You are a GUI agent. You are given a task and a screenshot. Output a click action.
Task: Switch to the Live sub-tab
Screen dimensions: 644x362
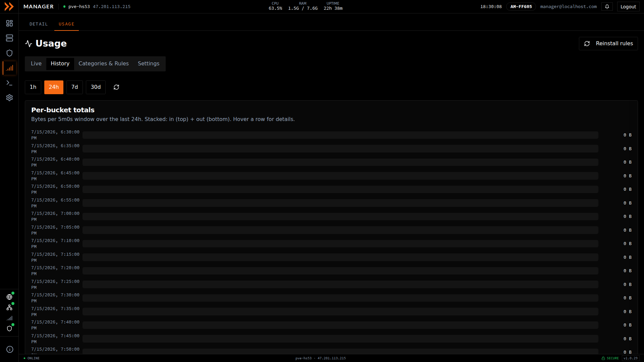(36, 64)
